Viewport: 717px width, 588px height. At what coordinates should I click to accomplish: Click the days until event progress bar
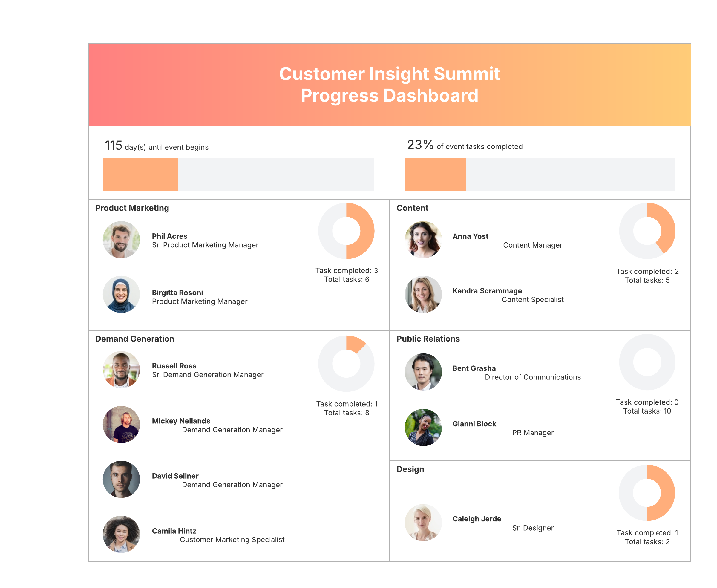(x=238, y=174)
